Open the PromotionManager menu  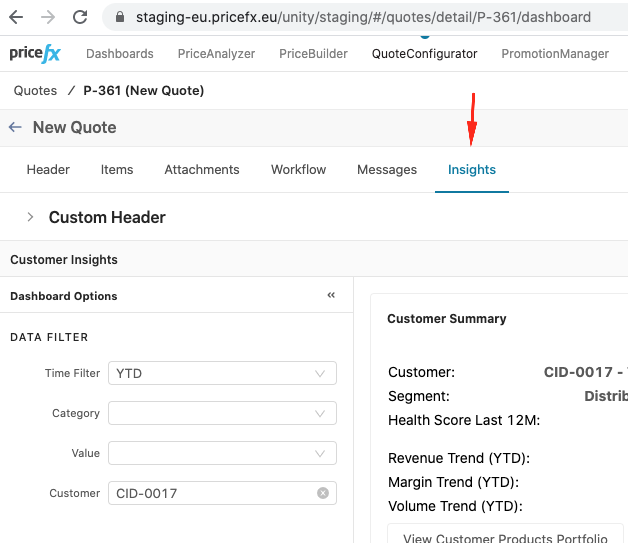coord(554,54)
